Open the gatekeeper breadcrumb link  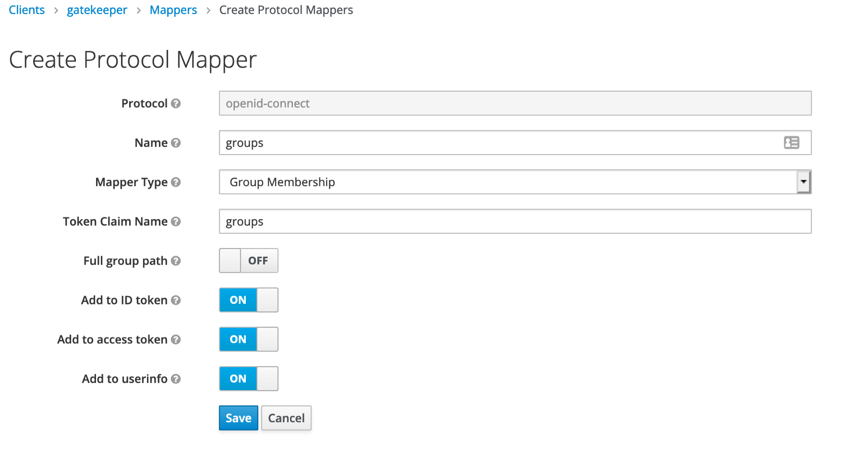pos(97,10)
